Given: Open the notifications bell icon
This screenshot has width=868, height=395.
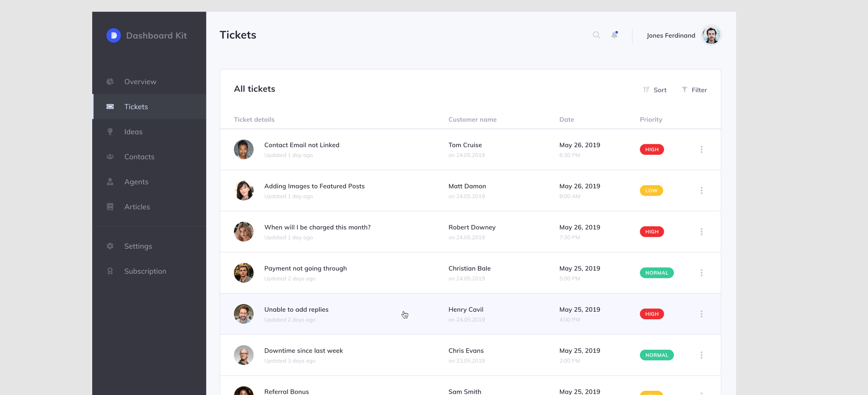Looking at the screenshot, I should (615, 35).
